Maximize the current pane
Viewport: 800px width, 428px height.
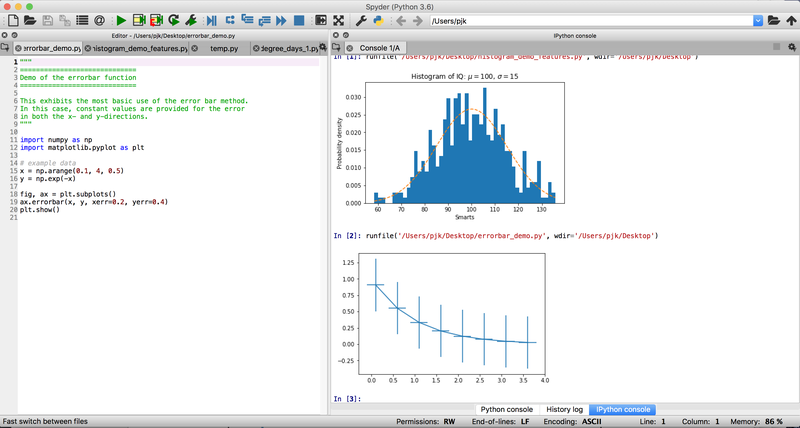pyautogui.click(x=320, y=20)
